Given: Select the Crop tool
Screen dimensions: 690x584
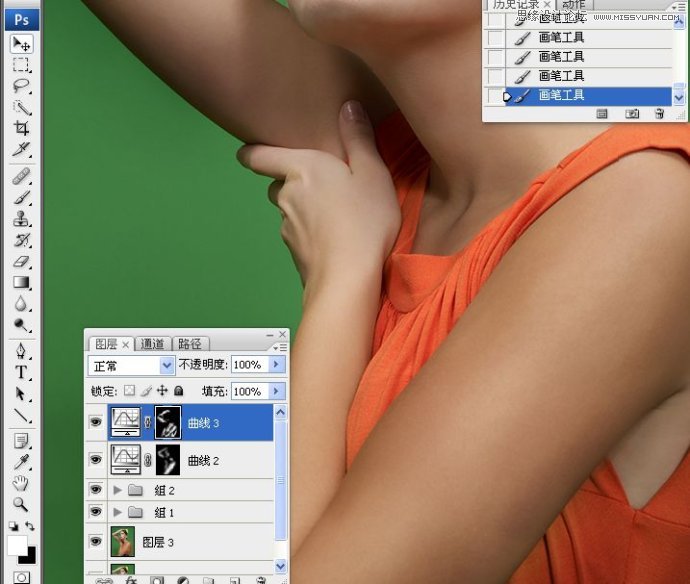Looking at the screenshot, I should tap(21, 128).
